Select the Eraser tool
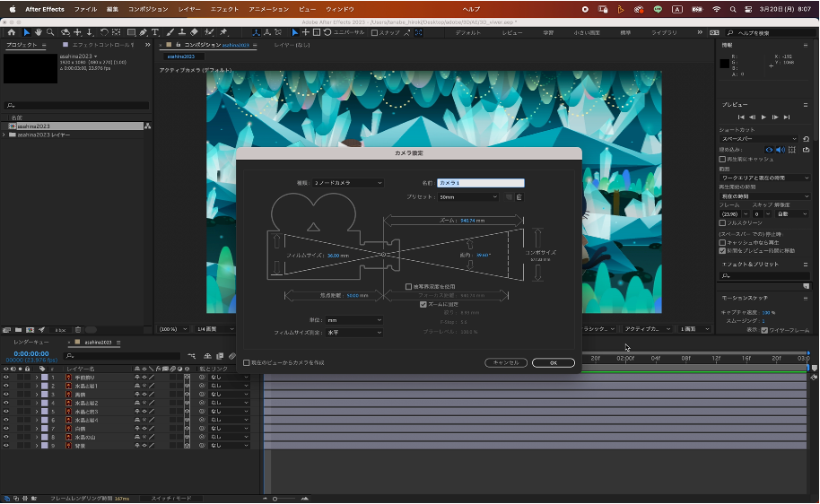 click(195, 32)
